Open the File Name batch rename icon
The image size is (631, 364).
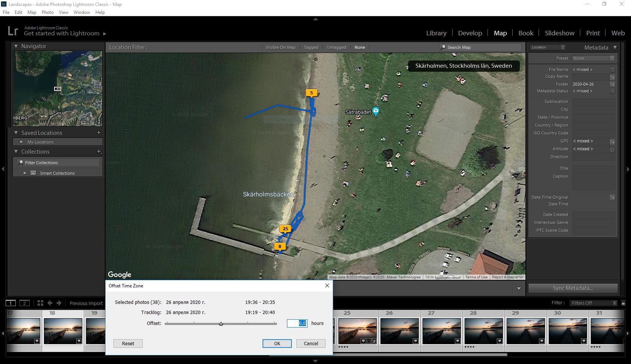pyautogui.click(x=612, y=69)
